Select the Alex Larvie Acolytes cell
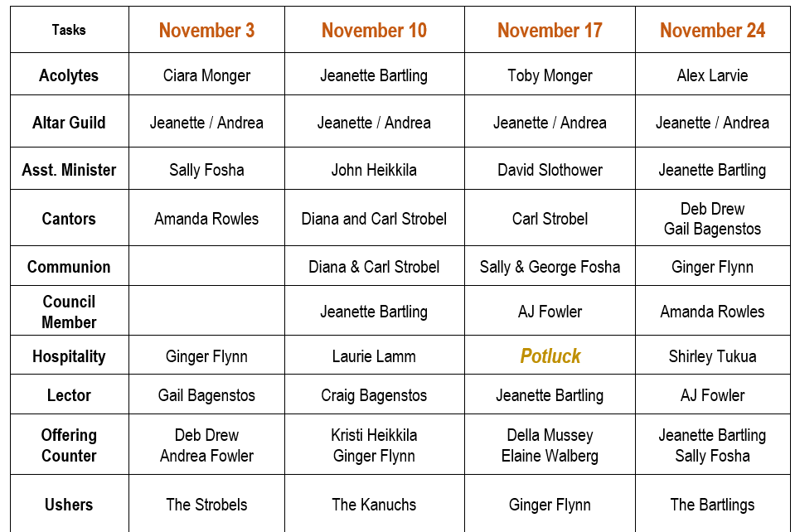 [x=712, y=75]
